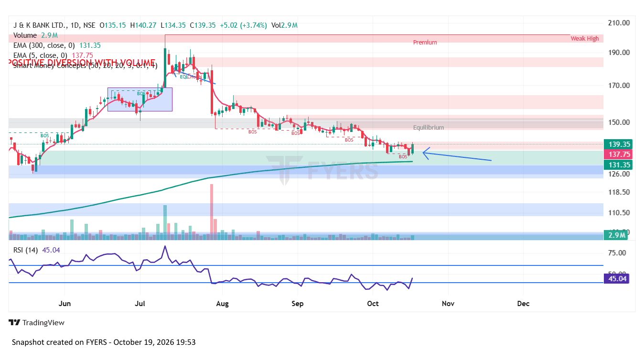Image resolution: width=644 pixels, height=352 pixels.
Task: Click the Dec label on time axis
Action: coord(524,303)
